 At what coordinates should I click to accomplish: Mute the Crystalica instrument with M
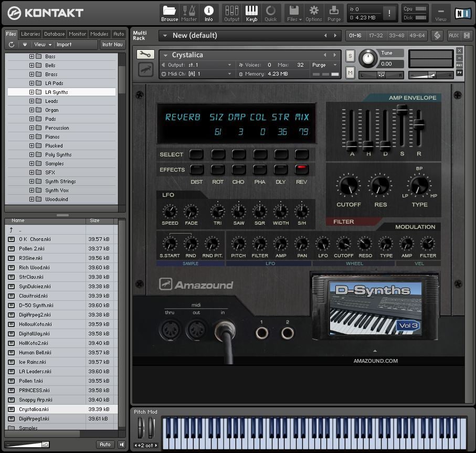350,72
